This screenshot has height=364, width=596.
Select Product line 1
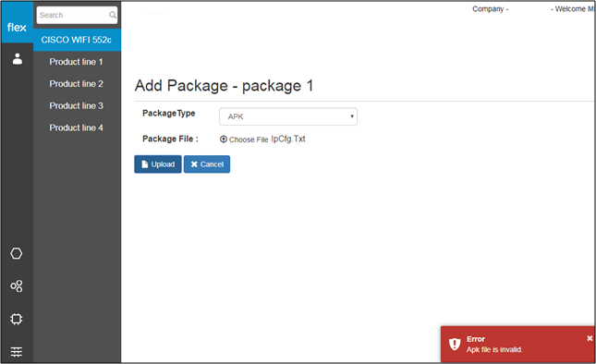click(x=76, y=62)
